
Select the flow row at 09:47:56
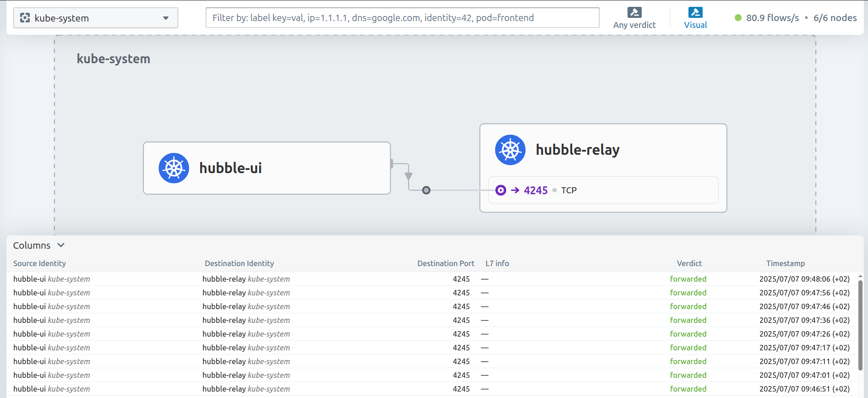[x=431, y=293]
